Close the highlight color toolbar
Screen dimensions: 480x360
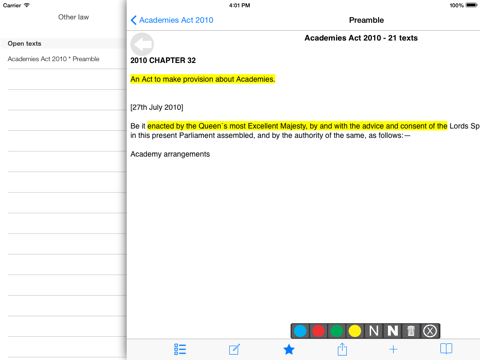point(430,331)
